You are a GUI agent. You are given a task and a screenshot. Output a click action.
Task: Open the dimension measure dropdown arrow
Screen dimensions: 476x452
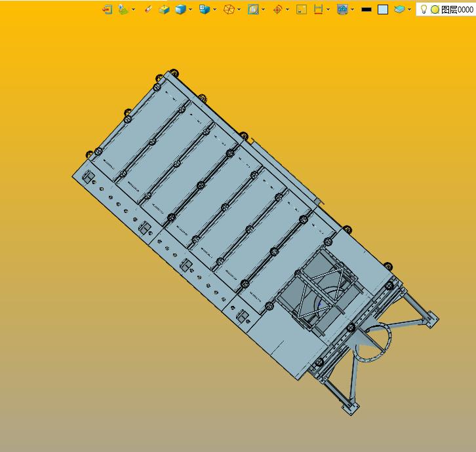[328, 10]
